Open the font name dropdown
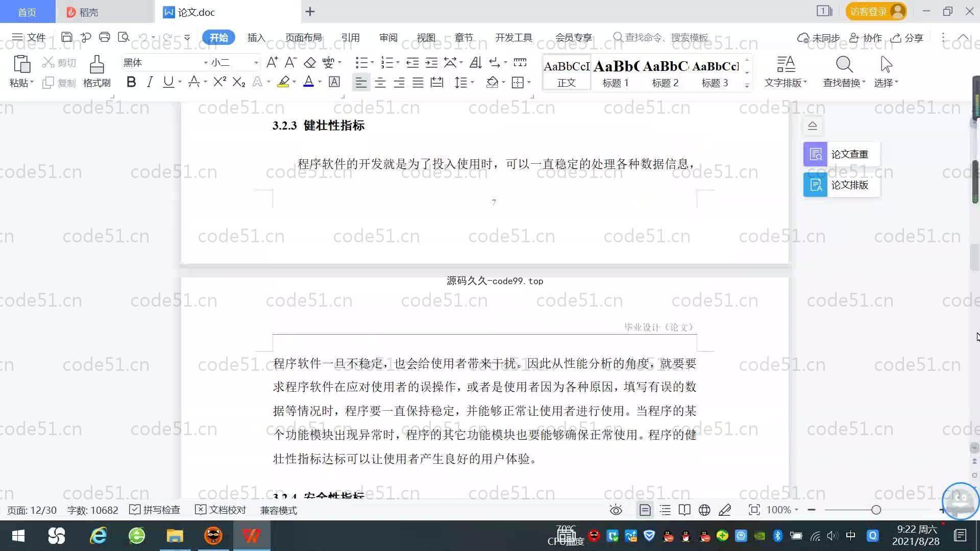 pos(206,63)
